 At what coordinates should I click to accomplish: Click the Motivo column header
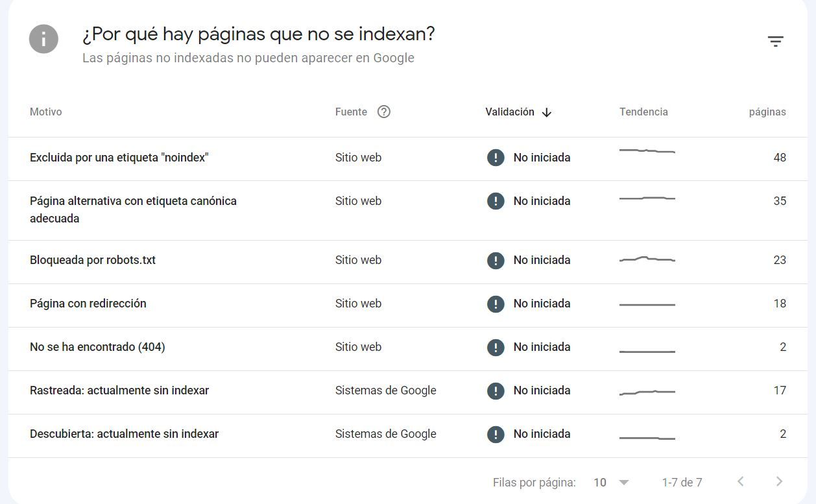(x=46, y=112)
